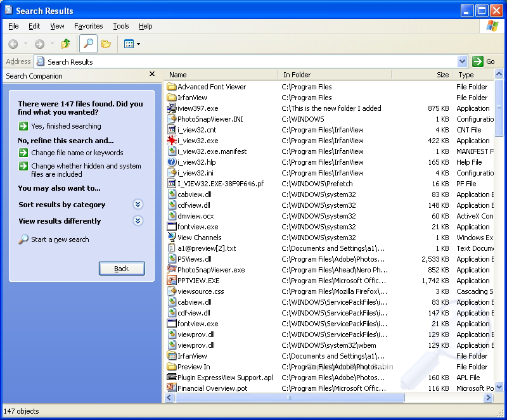Sort by the Size column header
The height and width of the screenshot is (420, 507).
coord(422,75)
